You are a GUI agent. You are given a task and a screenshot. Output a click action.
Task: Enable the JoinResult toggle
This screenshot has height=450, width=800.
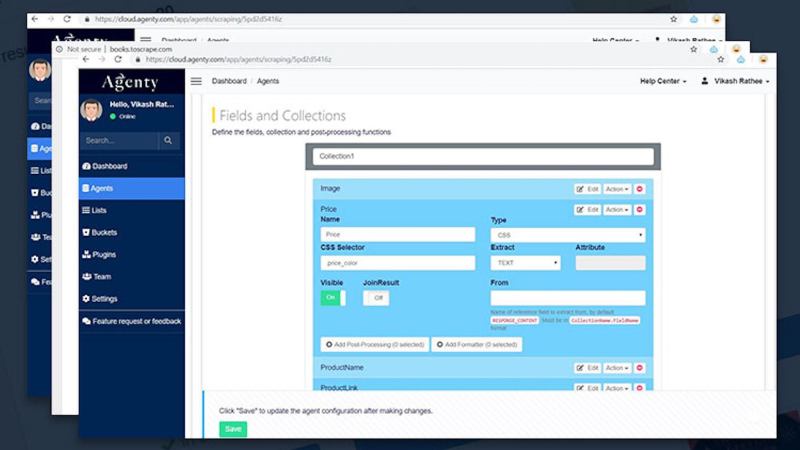point(376,298)
